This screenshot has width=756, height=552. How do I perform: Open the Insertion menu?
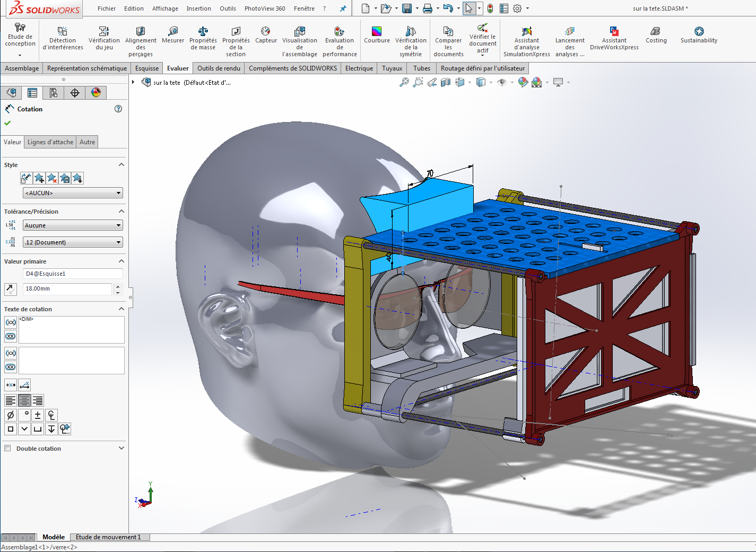click(198, 8)
